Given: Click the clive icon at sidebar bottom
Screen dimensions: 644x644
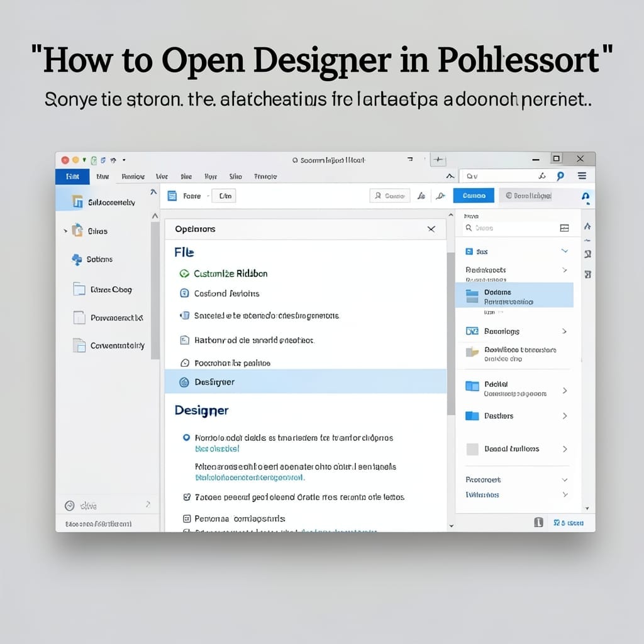Looking at the screenshot, I should [70, 506].
